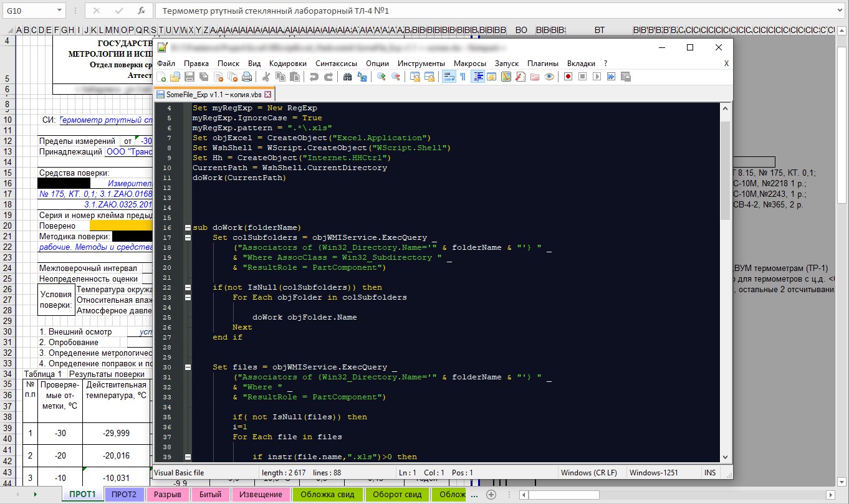Click the Paste toolbar icon
849x504 pixels.
coord(295,77)
